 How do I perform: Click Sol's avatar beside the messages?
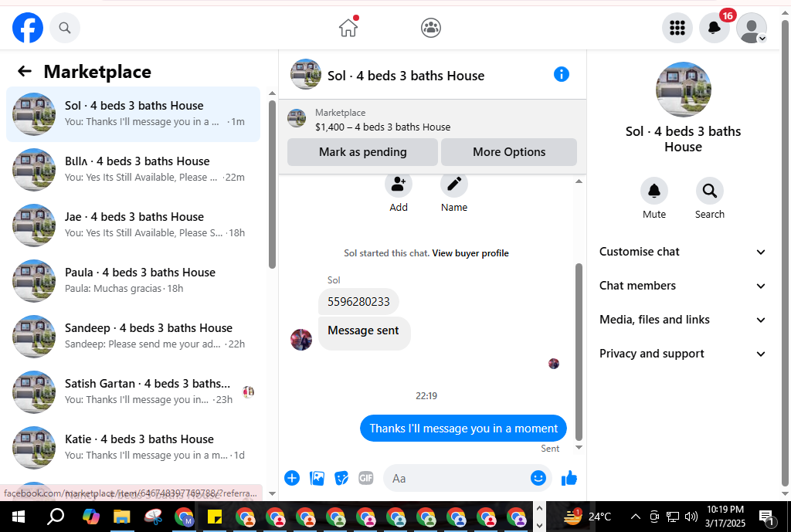coord(301,340)
